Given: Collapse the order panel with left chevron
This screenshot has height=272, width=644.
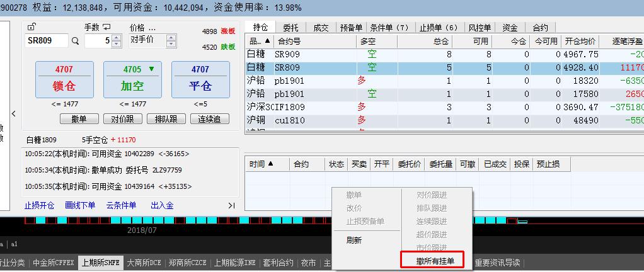Looking at the screenshot, I should pos(14,114).
